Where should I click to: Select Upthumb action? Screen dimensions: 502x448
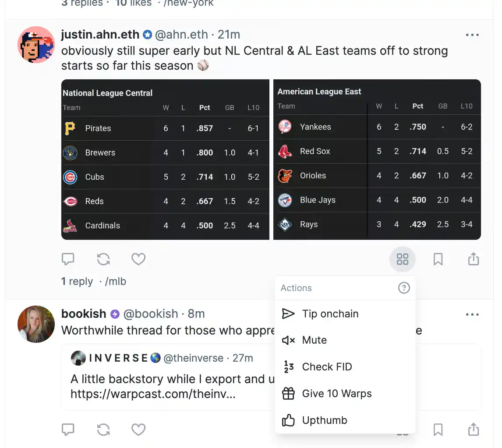click(x=324, y=420)
